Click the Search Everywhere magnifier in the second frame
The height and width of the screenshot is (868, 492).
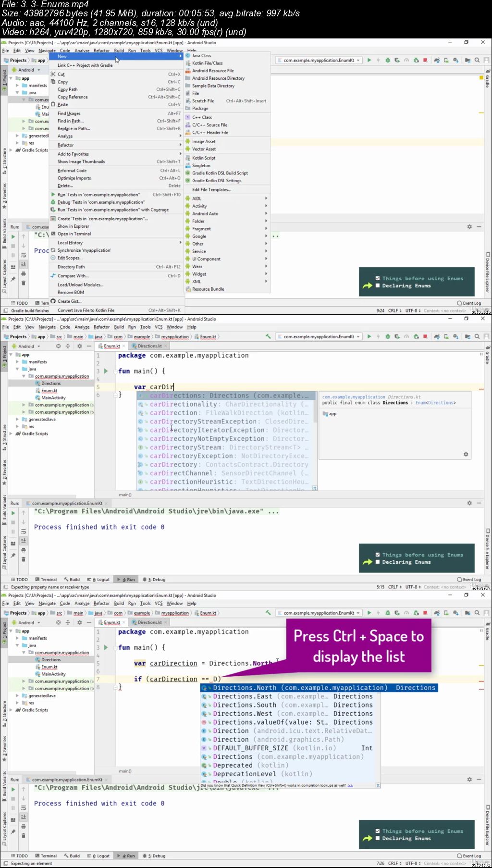coord(477,336)
